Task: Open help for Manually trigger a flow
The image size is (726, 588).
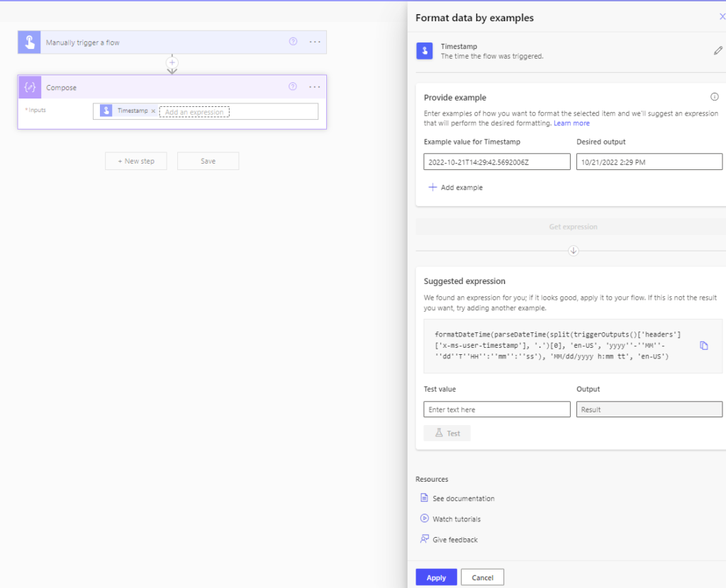Action: click(x=293, y=42)
